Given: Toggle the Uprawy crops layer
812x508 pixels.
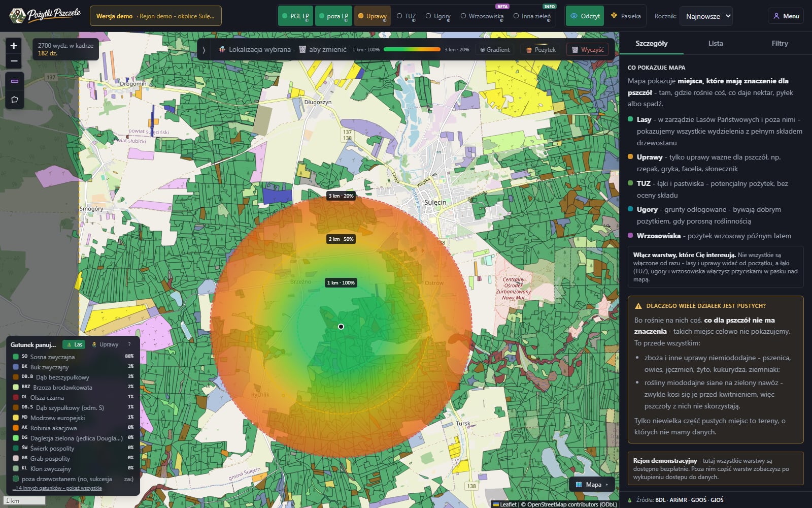Looking at the screenshot, I should (373, 16).
